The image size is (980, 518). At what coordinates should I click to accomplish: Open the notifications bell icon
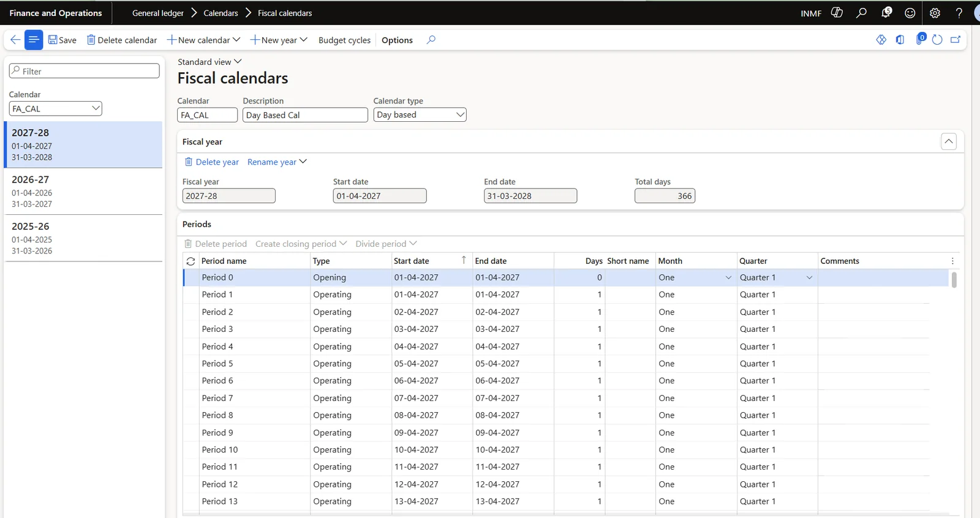click(x=886, y=13)
